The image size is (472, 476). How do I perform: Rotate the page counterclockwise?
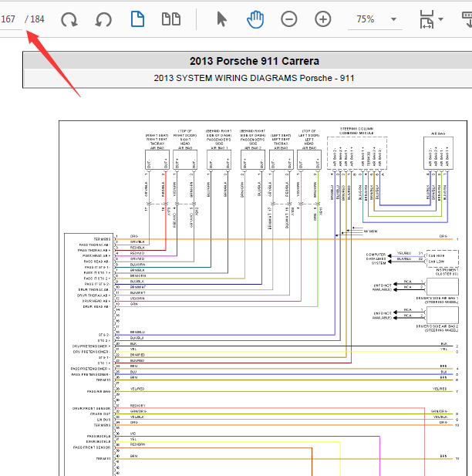click(103, 19)
